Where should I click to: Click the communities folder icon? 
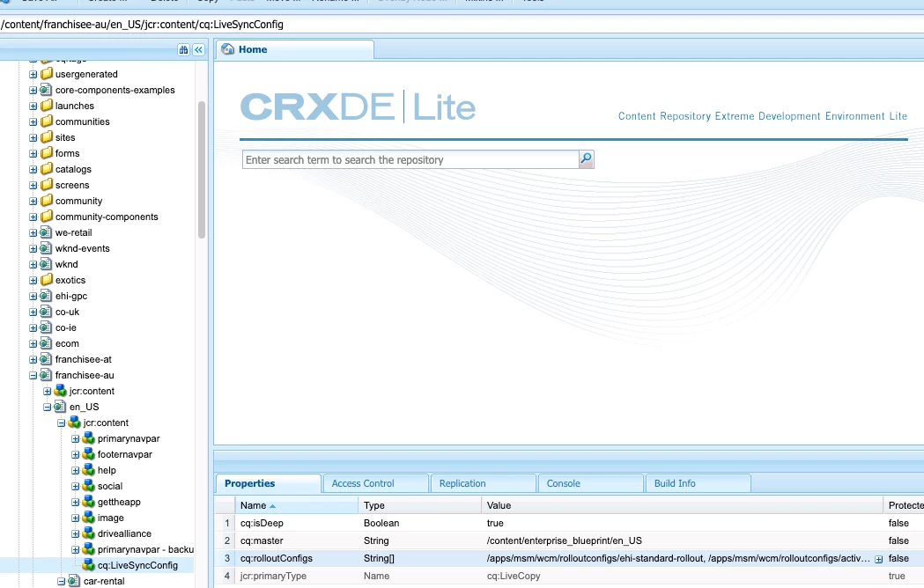coord(47,122)
